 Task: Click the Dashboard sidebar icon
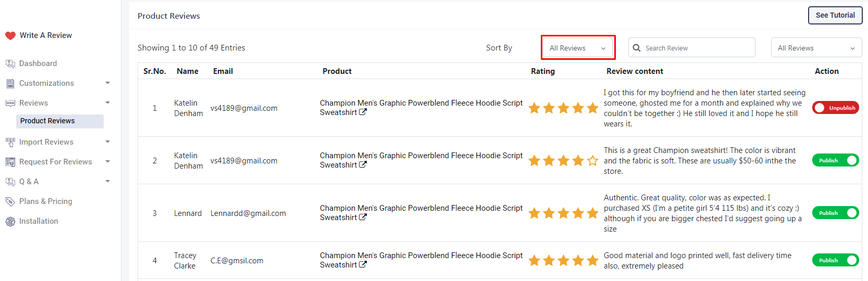point(10,63)
